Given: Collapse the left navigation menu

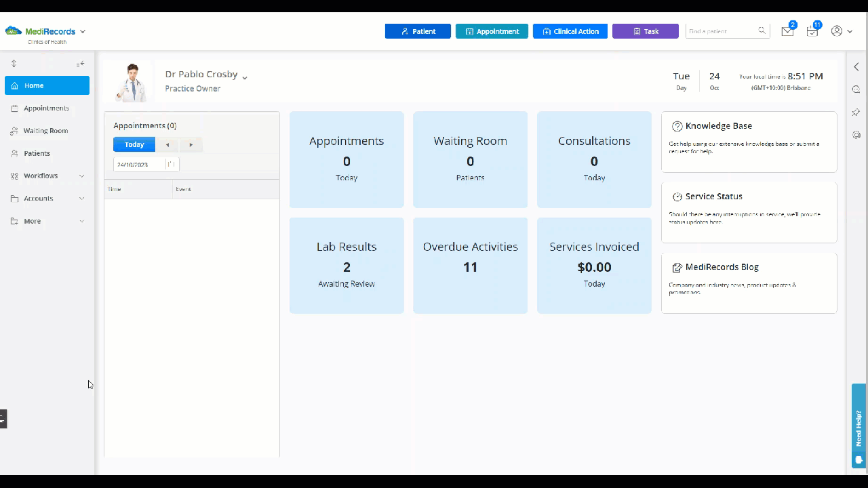Looking at the screenshot, I should tap(80, 64).
